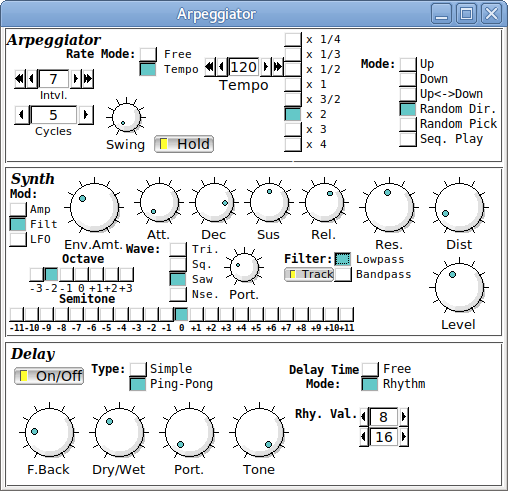The width and height of the screenshot is (508, 491).
Task: Choose the Random Pick mode
Action: [408, 124]
